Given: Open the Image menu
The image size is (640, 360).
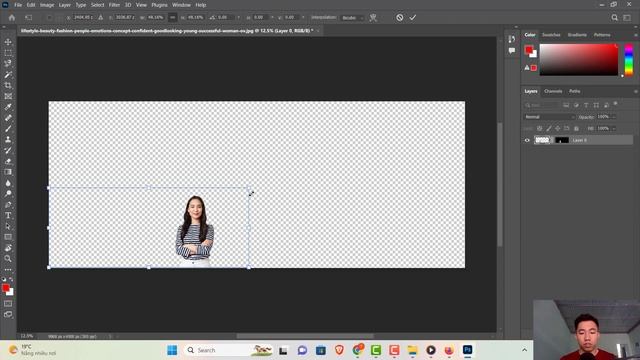Looking at the screenshot, I should pos(47,5).
